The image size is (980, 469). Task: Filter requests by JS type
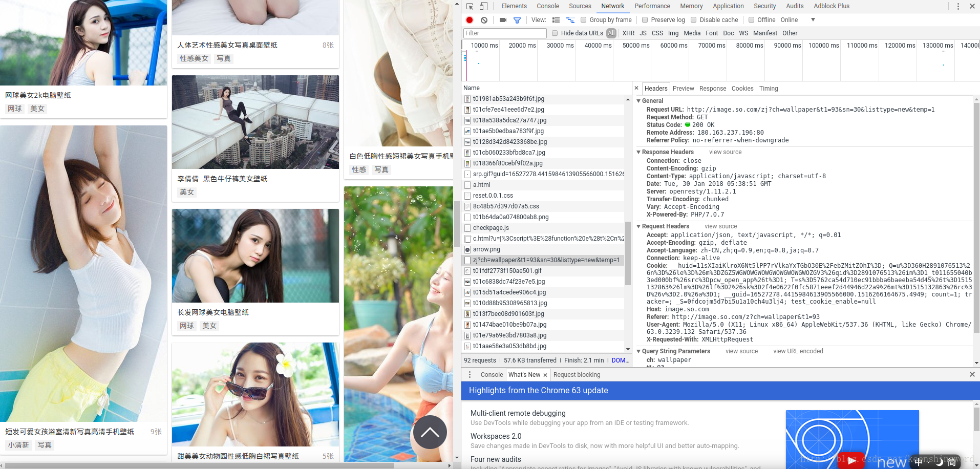(x=643, y=33)
